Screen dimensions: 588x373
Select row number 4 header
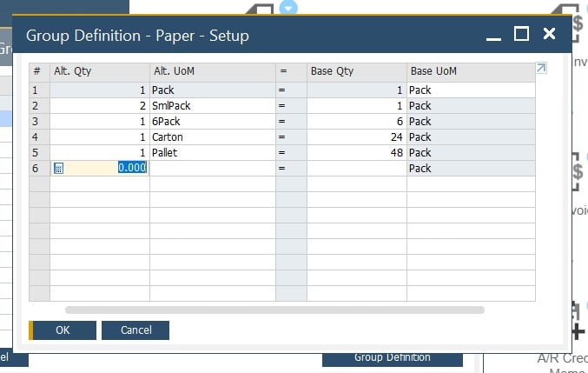click(39, 137)
